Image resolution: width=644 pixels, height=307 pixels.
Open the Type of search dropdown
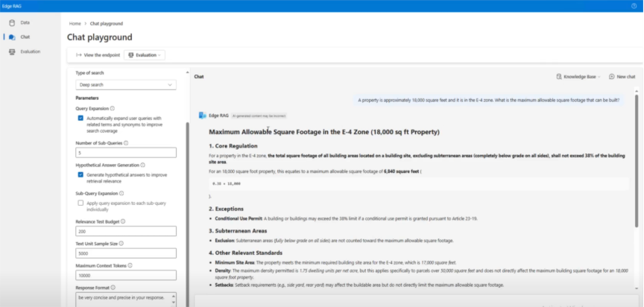tap(126, 85)
